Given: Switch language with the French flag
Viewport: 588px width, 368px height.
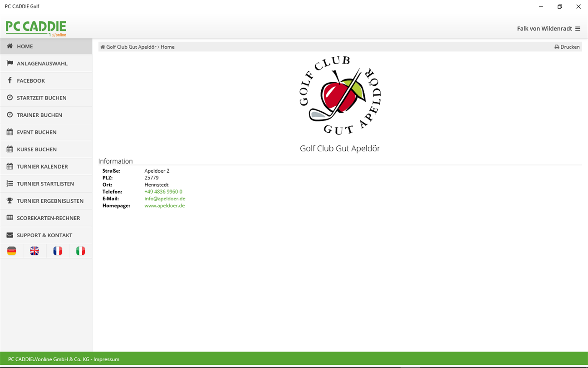Looking at the screenshot, I should [x=58, y=251].
